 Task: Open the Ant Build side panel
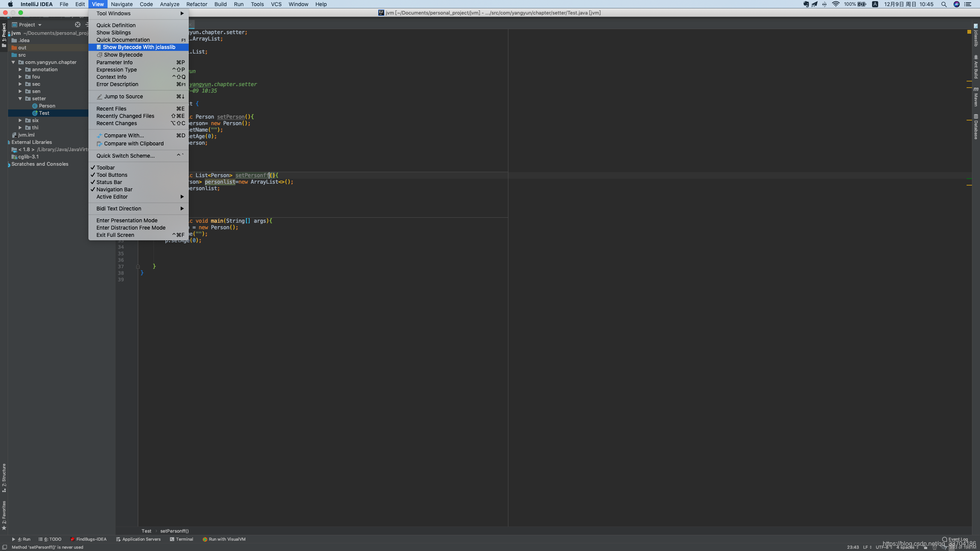click(x=976, y=67)
